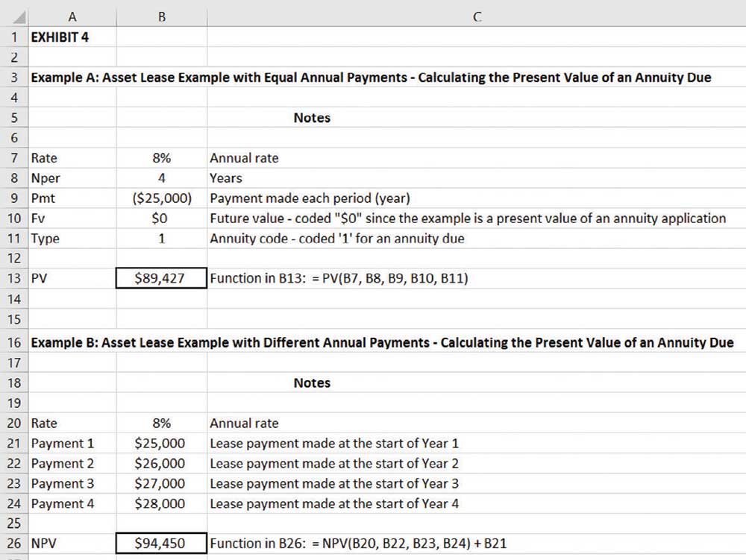Select row 20 header
The width and height of the screenshot is (746, 560).
coord(13,423)
